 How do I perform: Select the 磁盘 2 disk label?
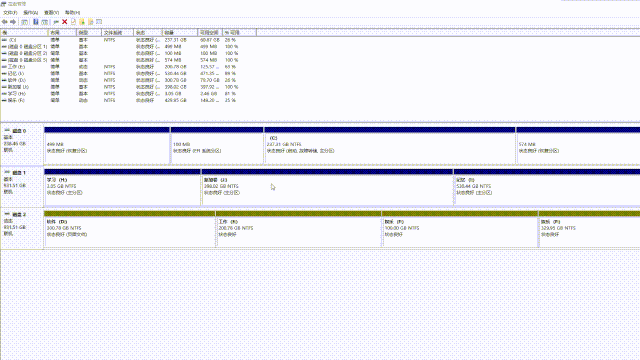[22, 228]
